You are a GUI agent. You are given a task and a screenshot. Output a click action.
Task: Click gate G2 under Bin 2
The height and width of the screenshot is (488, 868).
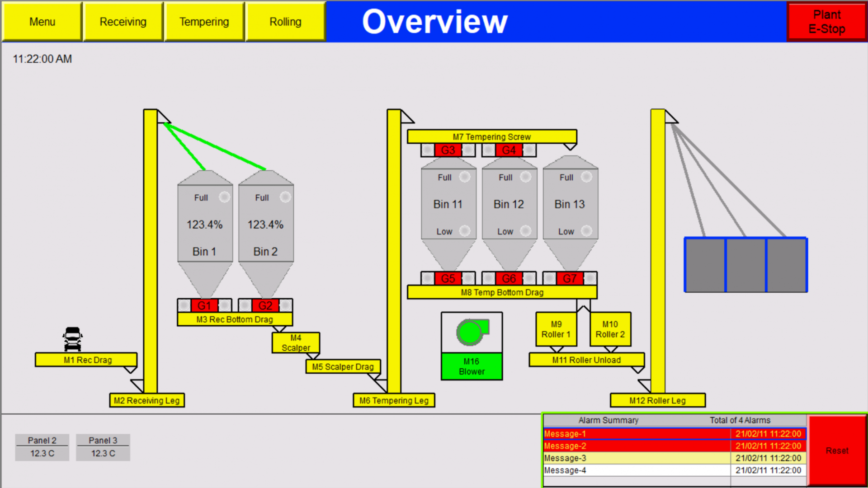(266, 305)
